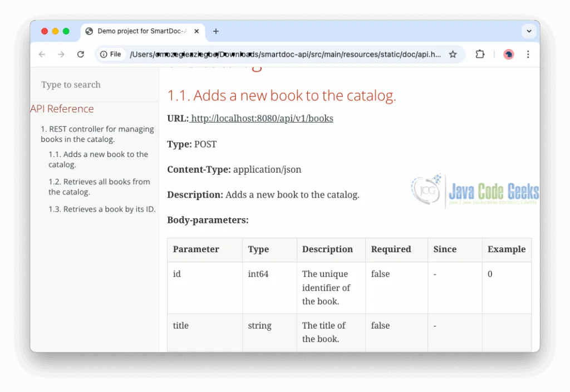Select the Demo project for SmartDoc tab

click(142, 32)
